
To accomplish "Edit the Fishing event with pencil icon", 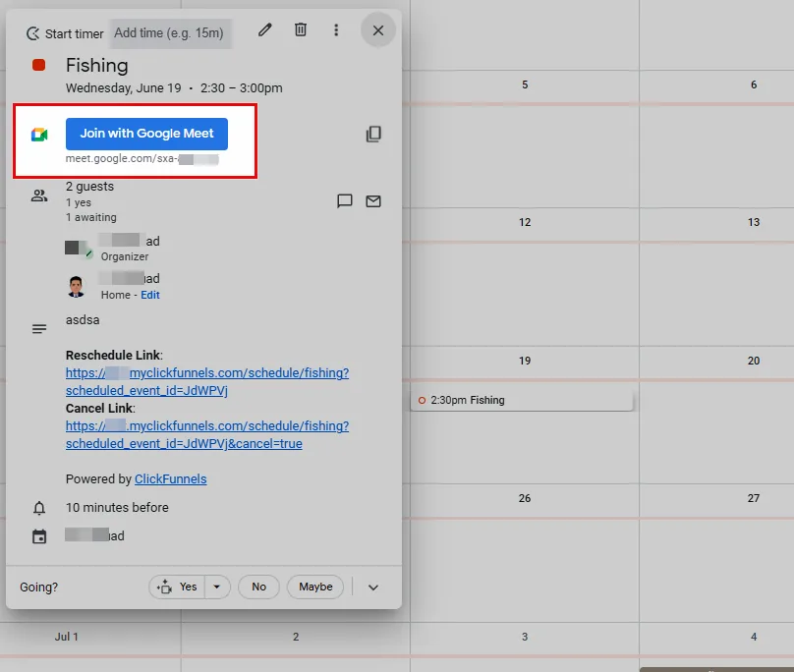I will (265, 29).
